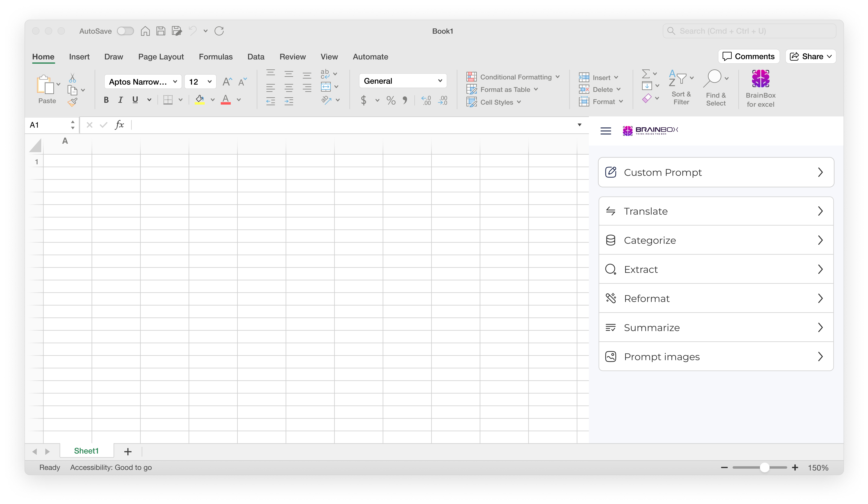
Task: Click the AutoSum sigma icon
Action: [646, 74]
